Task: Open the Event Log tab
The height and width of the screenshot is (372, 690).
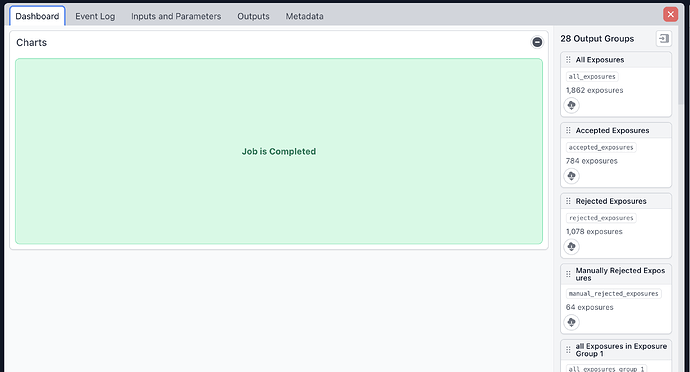Action: pyautogui.click(x=95, y=16)
